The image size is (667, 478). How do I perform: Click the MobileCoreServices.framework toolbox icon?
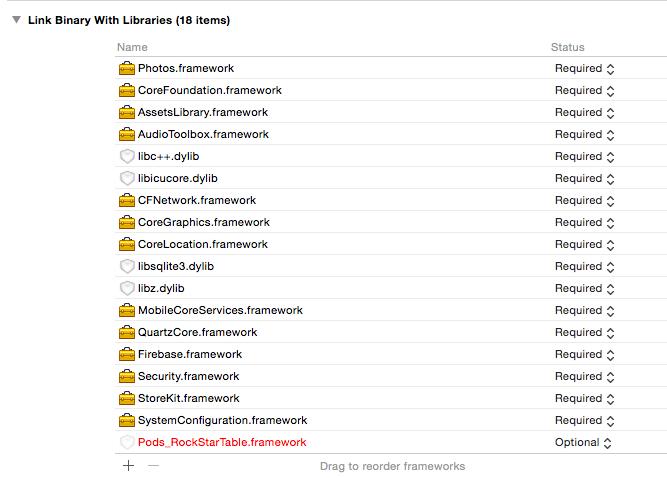(127, 310)
